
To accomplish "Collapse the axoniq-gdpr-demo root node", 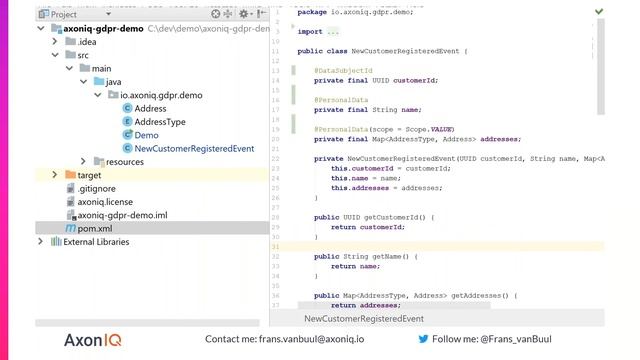I will (41, 28).
